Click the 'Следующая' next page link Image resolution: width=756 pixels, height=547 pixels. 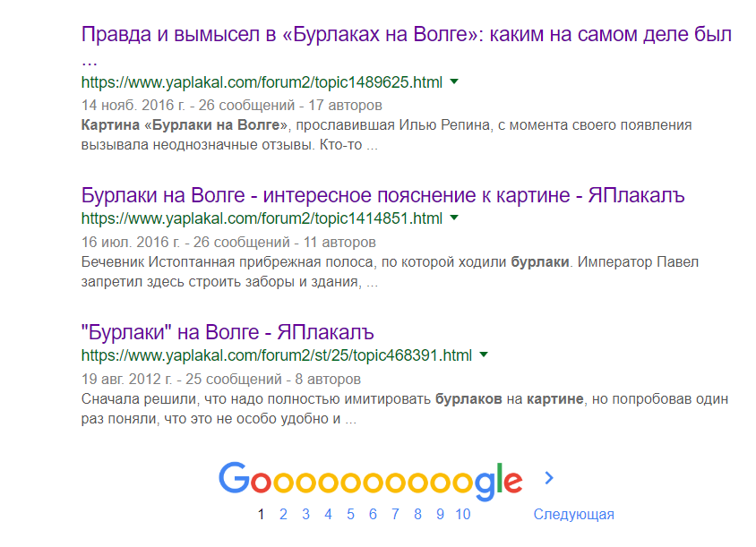574,514
